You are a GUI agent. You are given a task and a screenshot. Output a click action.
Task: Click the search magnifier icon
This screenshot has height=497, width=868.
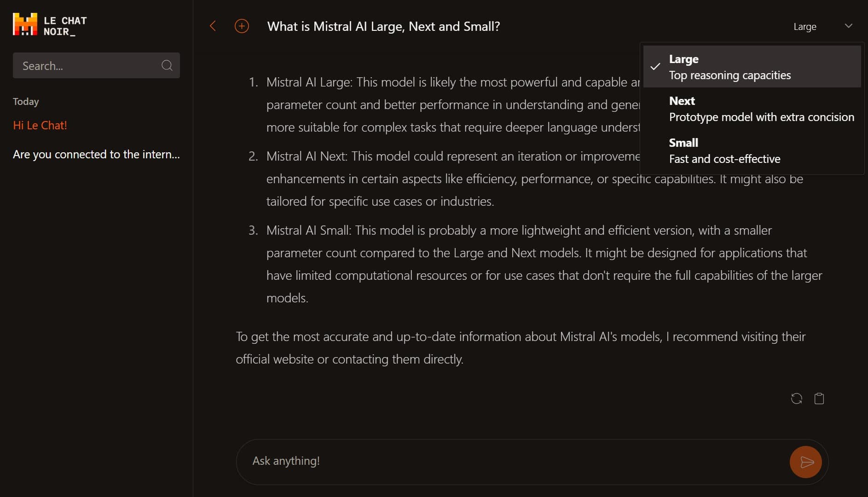point(167,65)
